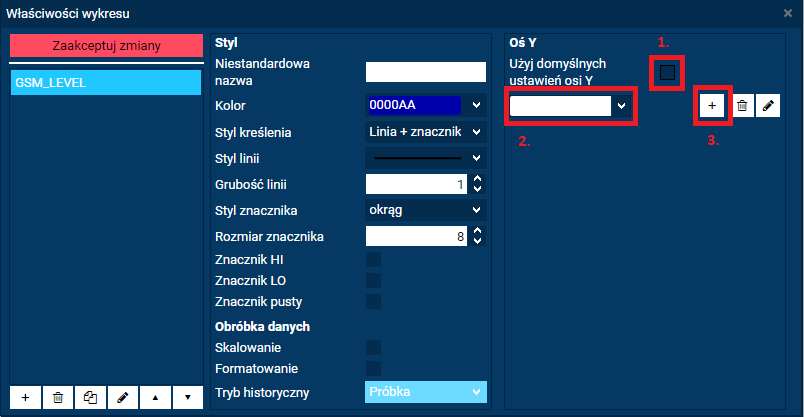Viewport: 804px width, 417px height.
Task: Delete the Y axis with trash icon
Action: click(x=741, y=105)
